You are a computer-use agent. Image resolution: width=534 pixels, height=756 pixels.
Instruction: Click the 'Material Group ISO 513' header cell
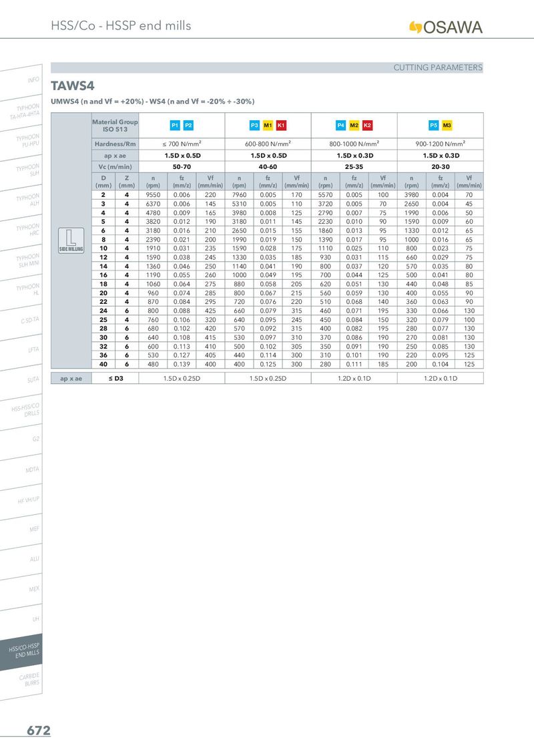coord(115,126)
